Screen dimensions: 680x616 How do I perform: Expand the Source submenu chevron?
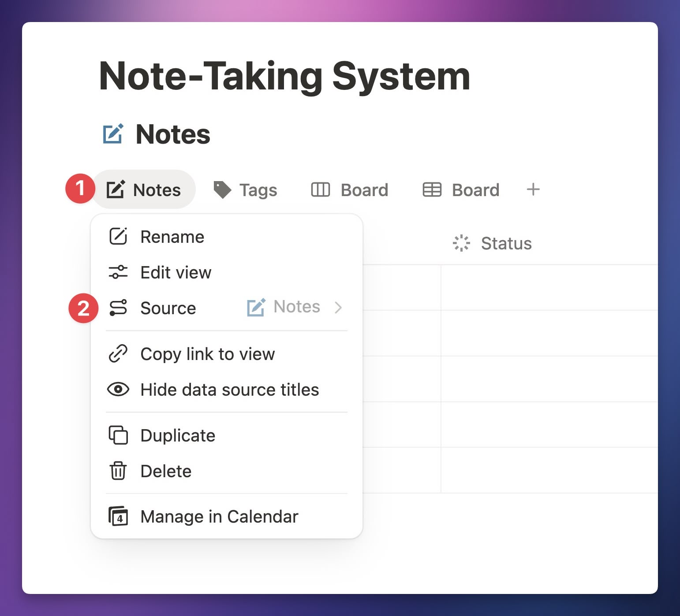(338, 308)
